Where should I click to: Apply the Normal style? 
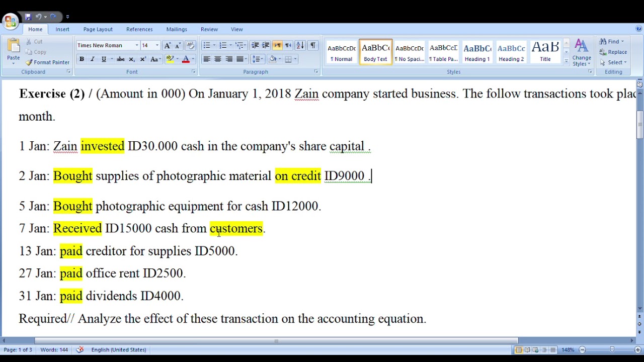coord(341,52)
